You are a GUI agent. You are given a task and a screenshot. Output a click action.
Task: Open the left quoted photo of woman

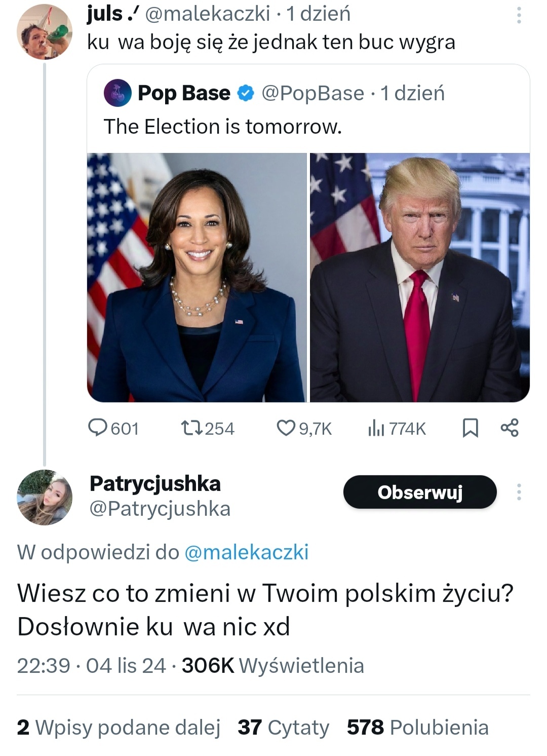(197, 278)
